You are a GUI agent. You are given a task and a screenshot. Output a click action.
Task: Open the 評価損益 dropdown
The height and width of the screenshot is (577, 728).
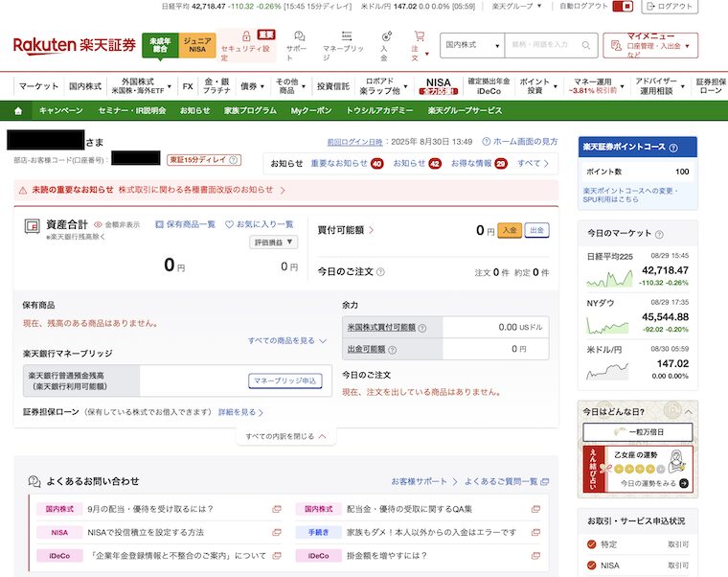[x=275, y=242]
